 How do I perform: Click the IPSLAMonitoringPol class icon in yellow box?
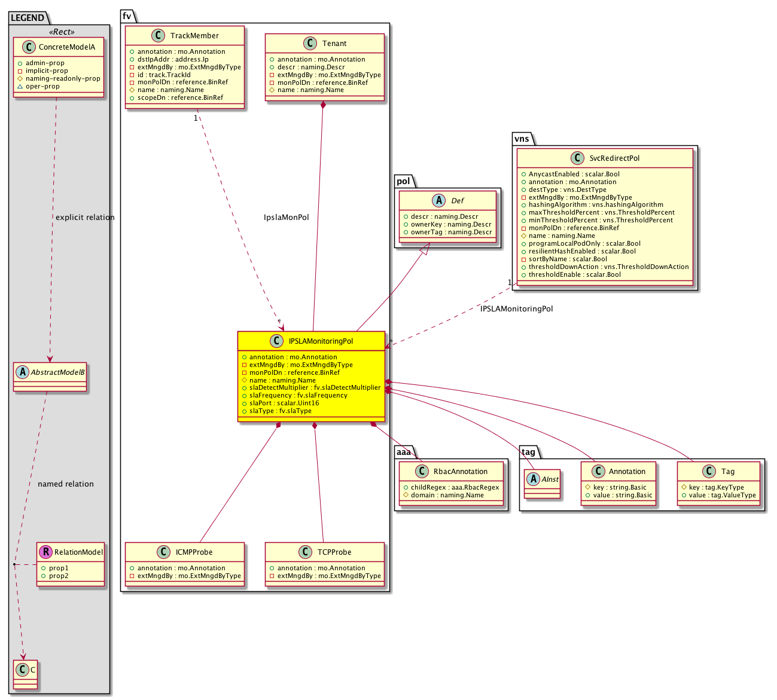276,341
